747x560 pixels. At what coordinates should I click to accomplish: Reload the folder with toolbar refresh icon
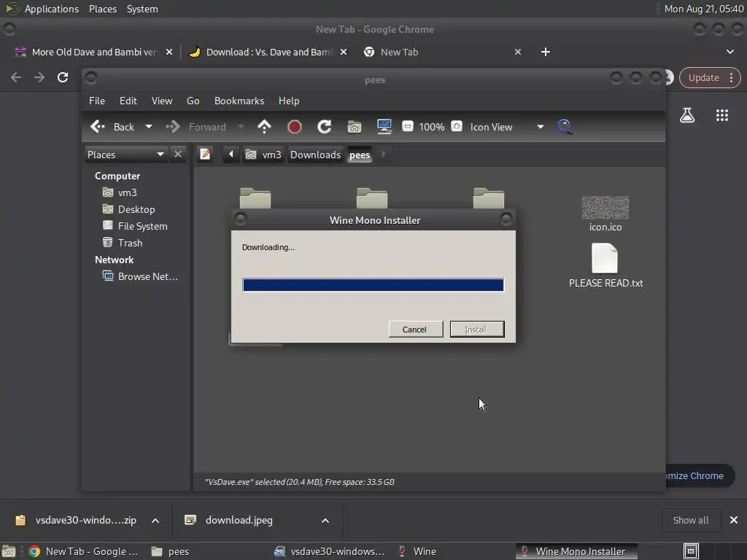point(325,127)
